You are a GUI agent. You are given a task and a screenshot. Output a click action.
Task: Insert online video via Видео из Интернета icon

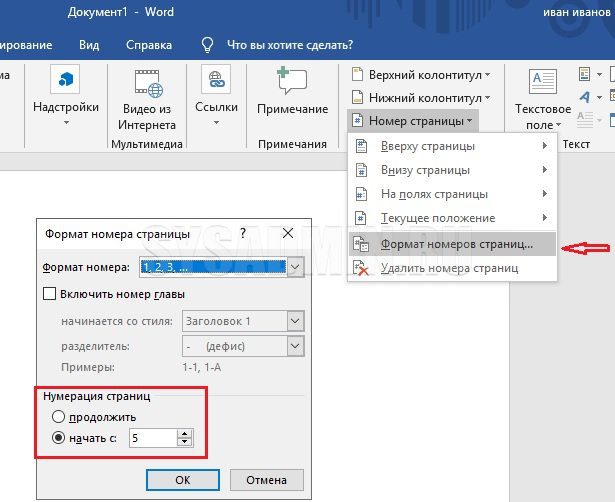[x=148, y=83]
